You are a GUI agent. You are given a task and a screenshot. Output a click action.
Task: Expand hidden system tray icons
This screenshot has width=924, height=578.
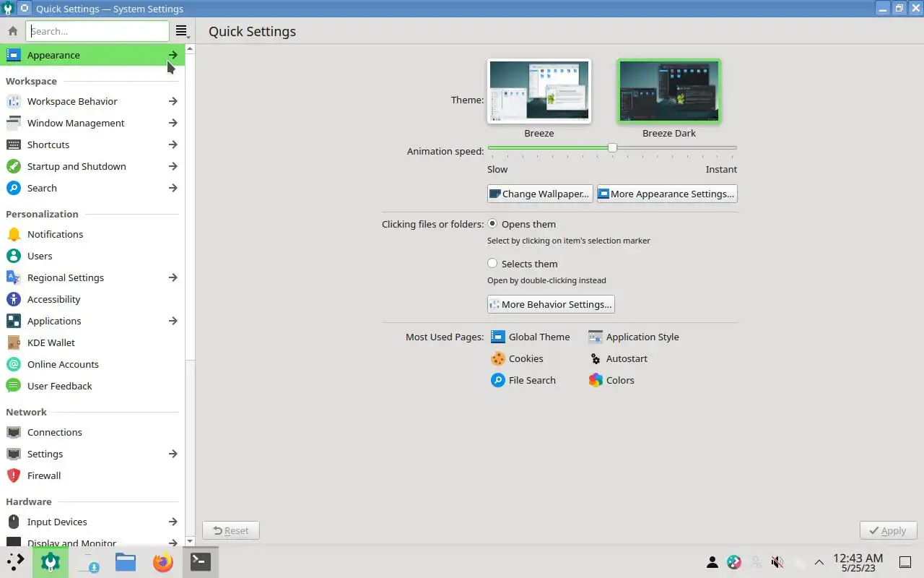819,562
